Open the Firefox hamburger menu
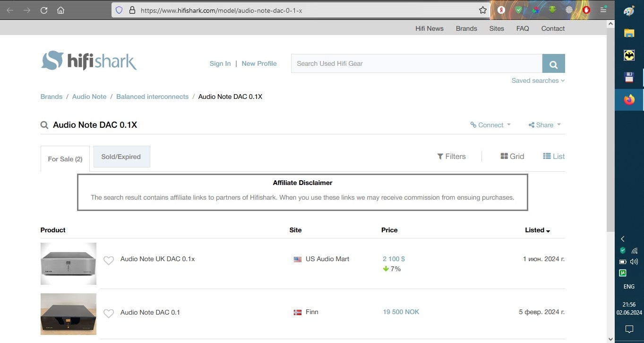The height and width of the screenshot is (343, 644). click(x=603, y=9)
